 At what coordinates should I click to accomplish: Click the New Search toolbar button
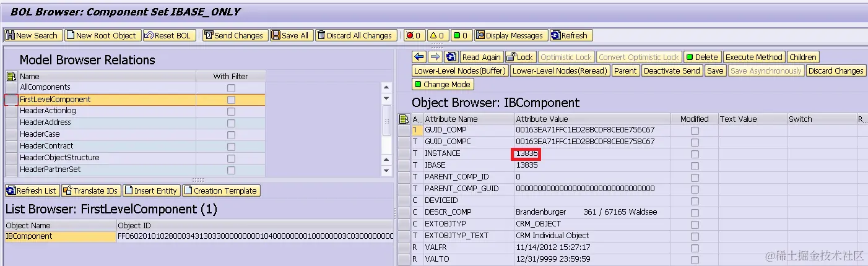tap(32, 35)
